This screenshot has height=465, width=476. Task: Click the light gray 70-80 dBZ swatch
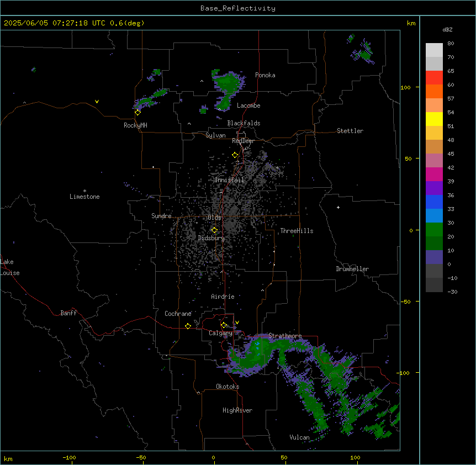tap(434, 50)
